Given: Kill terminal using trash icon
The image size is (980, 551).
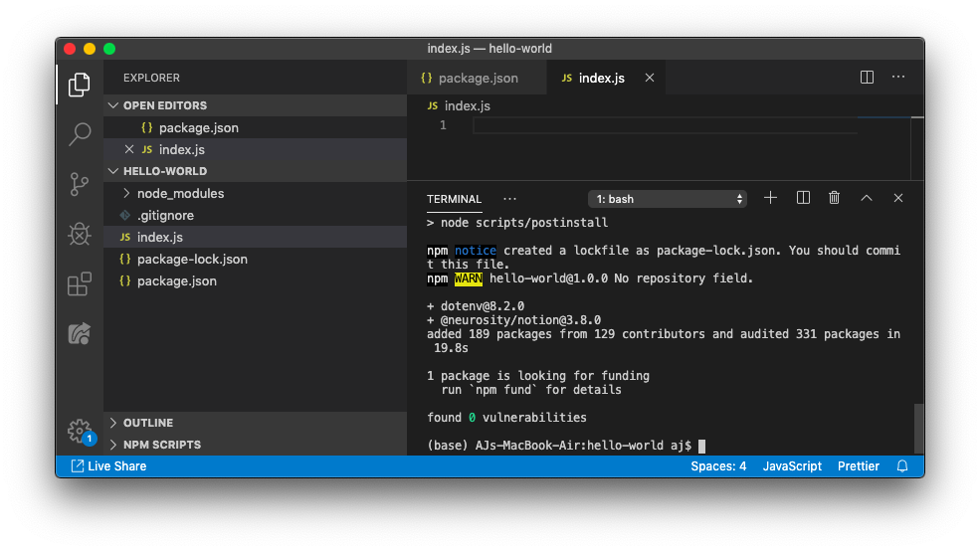Looking at the screenshot, I should click(x=835, y=198).
